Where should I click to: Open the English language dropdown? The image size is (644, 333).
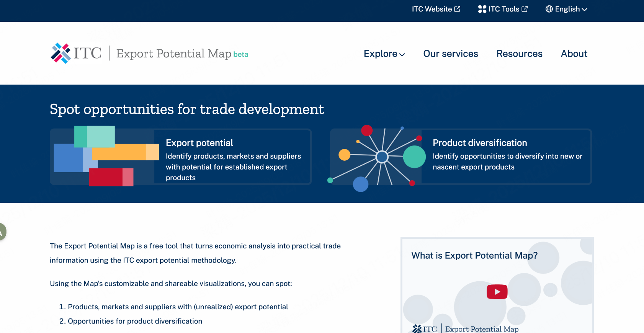[567, 9]
